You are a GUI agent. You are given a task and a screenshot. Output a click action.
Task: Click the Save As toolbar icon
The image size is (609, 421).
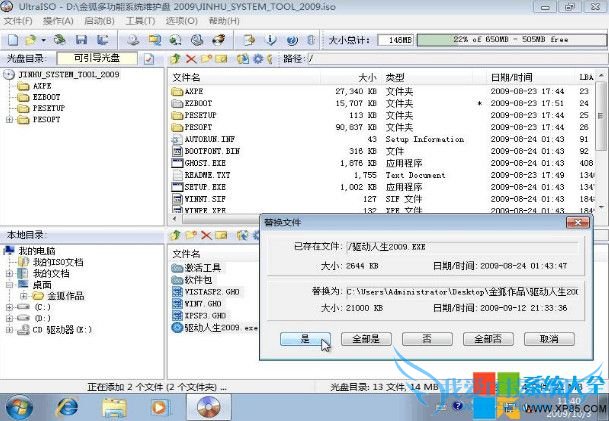103,40
